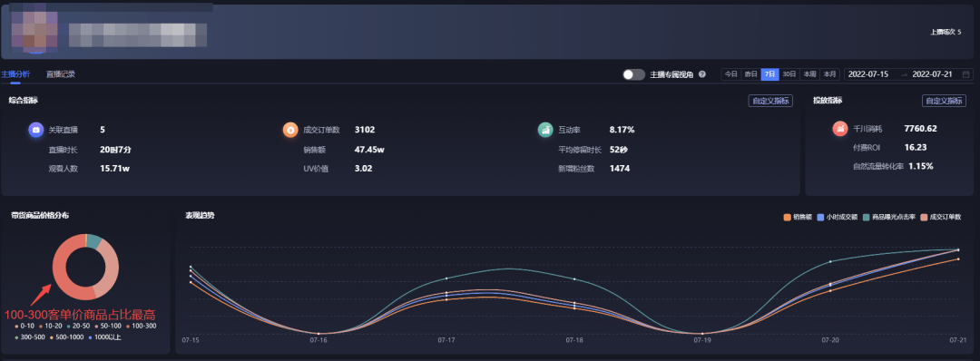The width and height of the screenshot is (980, 361).
Task: Select 30日 date range
Action: tap(789, 74)
